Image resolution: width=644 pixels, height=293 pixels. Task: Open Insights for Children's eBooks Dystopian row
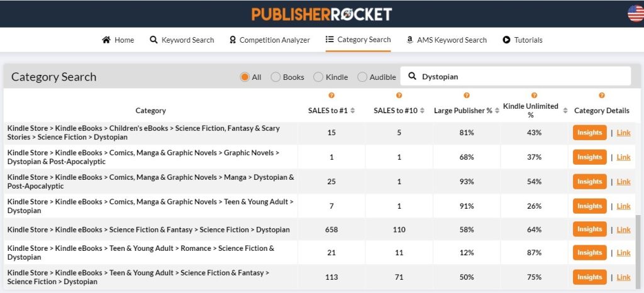pos(589,133)
